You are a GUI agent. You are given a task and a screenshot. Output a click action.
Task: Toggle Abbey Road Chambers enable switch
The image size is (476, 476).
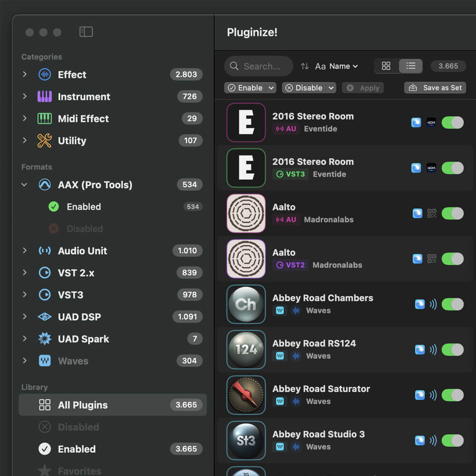(x=453, y=304)
